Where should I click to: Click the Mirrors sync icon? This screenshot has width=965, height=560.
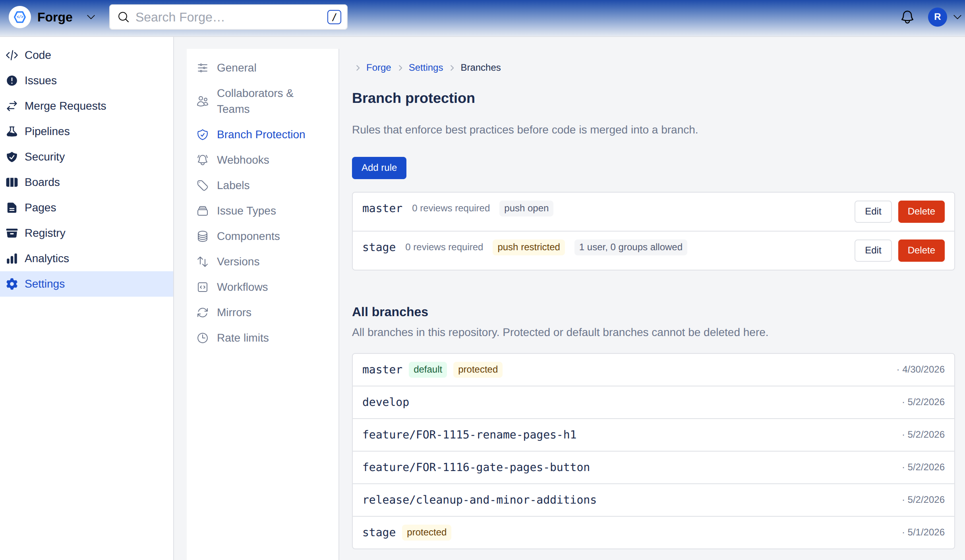click(203, 313)
